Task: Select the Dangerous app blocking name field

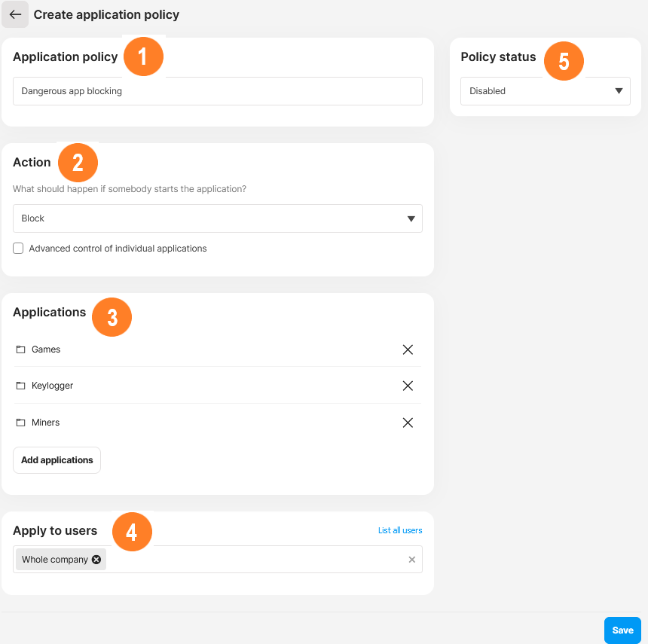Action: (217, 90)
